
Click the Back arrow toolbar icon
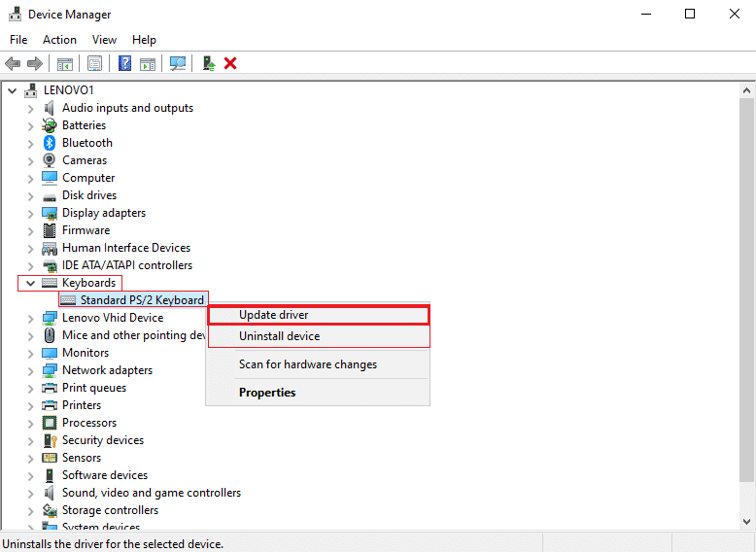pyautogui.click(x=13, y=63)
